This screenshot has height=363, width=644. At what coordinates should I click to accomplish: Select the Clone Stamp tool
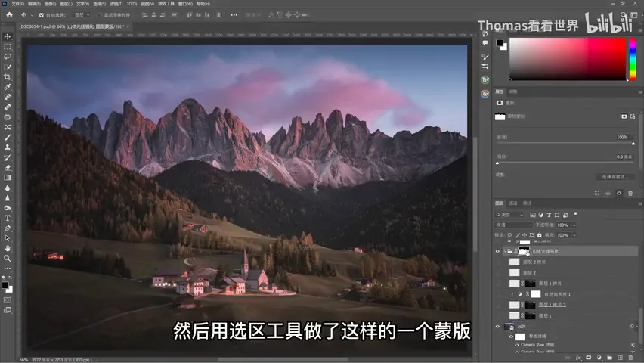(8, 147)
